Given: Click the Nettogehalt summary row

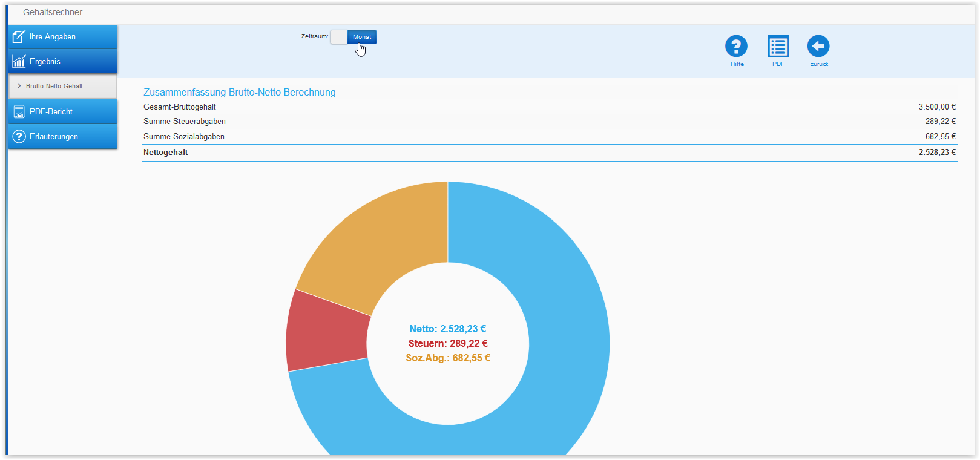Looking at the screenshot, I should 166,153.
